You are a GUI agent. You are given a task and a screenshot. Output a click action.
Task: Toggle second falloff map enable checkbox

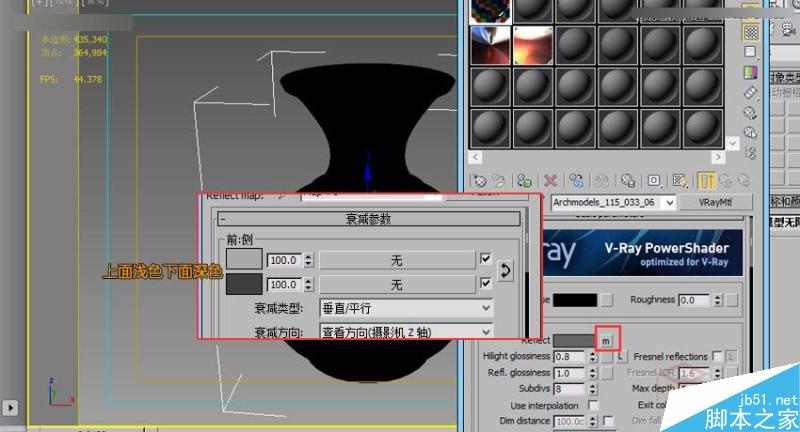point(485,283)
